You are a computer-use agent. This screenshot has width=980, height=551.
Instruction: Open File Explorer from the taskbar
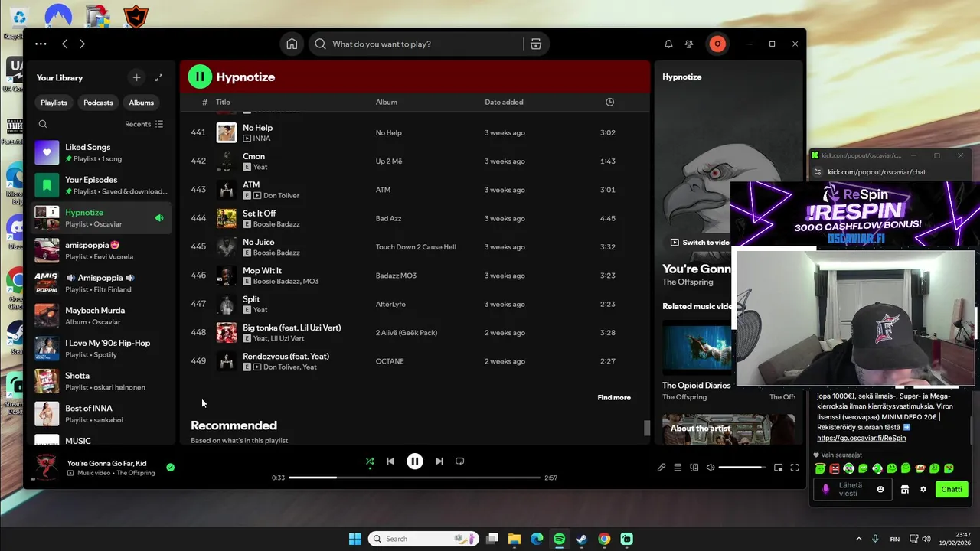click(514, 539)
